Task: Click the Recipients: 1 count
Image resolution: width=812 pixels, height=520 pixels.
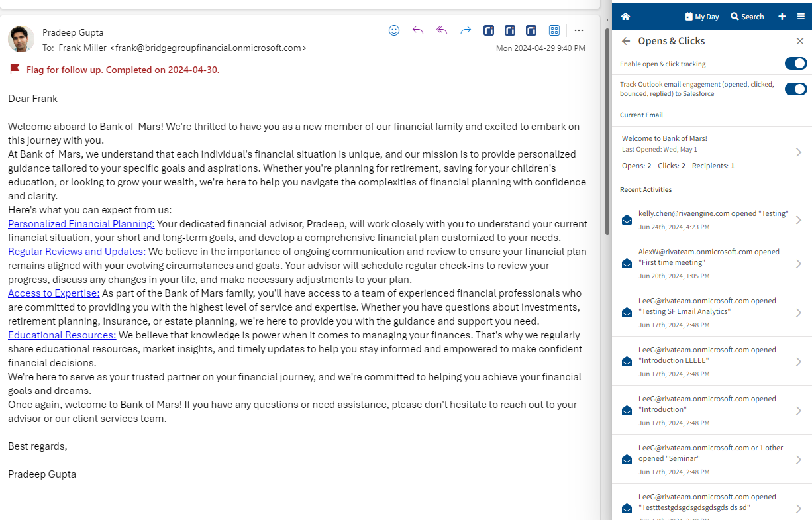Action: [713, 166]
